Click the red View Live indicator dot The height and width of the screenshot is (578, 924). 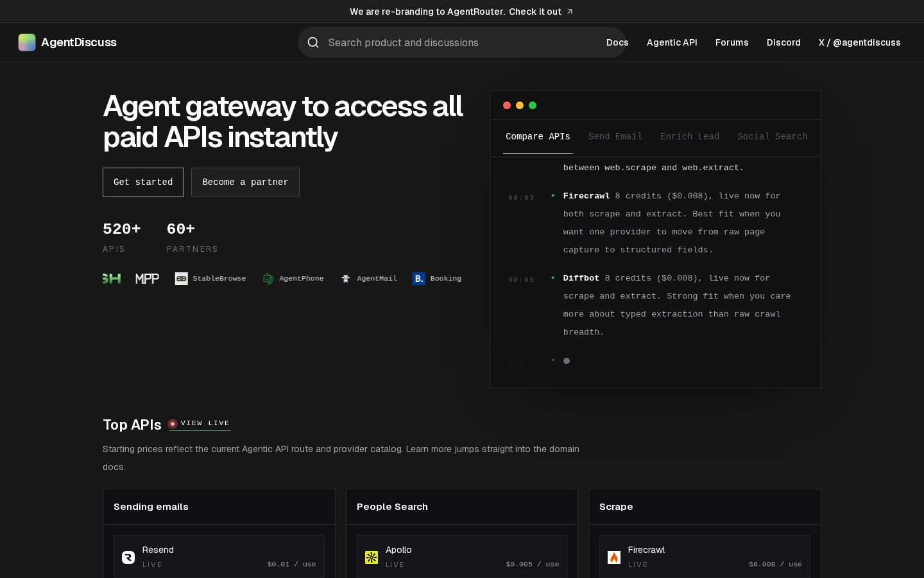[x=173, y=424]
